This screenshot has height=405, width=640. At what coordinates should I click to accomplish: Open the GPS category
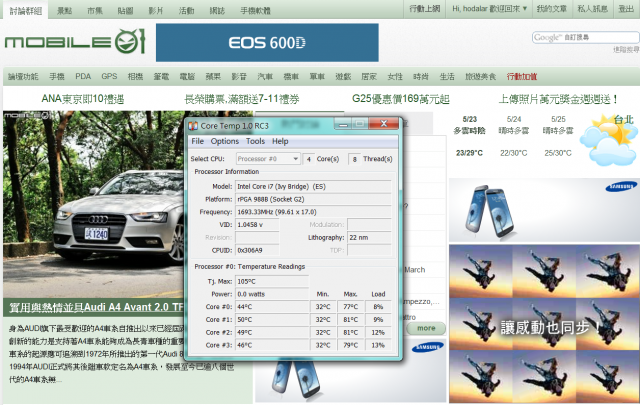point(109,76)
